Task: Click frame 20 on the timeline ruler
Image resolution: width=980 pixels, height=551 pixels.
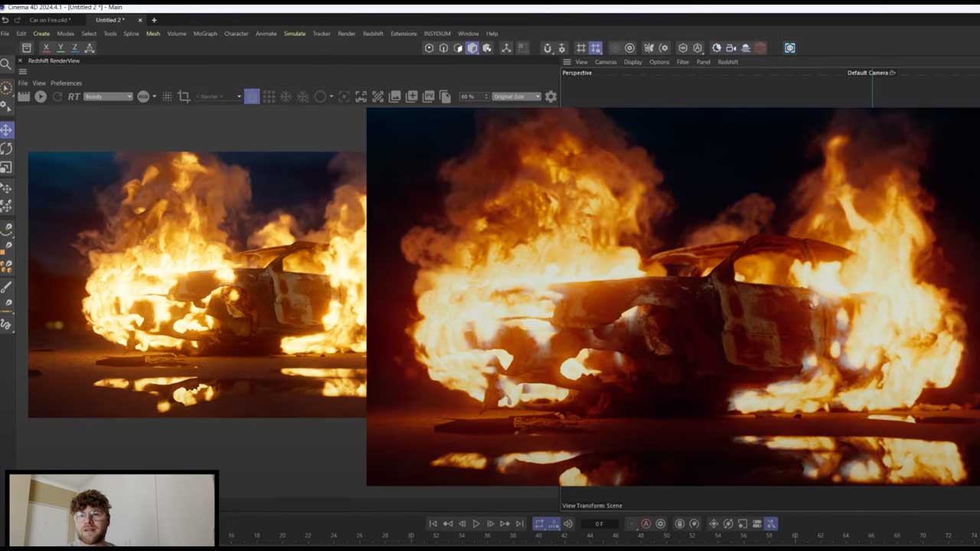Action: [x=283, y=536]
